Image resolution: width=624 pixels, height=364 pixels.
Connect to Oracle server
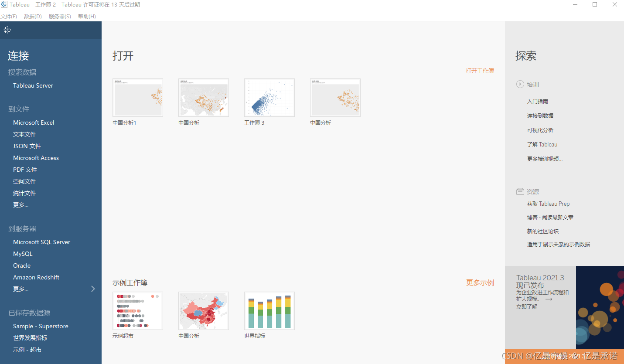pos(22,265)
